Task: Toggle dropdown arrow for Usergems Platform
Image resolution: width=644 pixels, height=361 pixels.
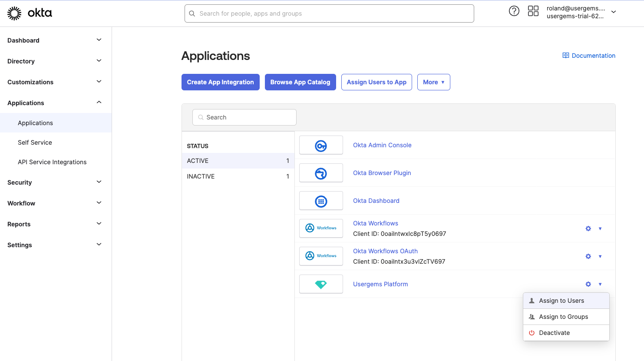Action: [600, 284]
